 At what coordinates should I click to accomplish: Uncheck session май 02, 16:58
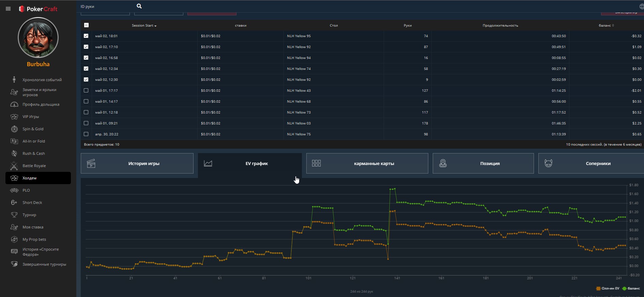[x=86, y=58]
